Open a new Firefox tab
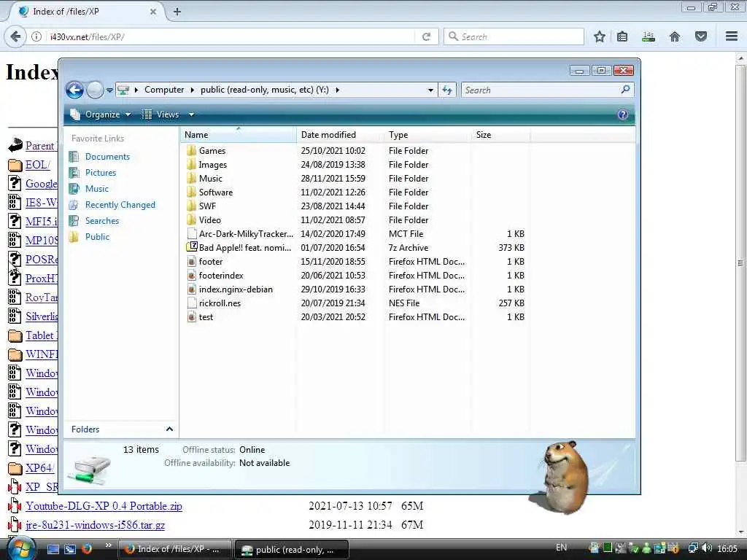Screen dimensions: 747x560 177,12
